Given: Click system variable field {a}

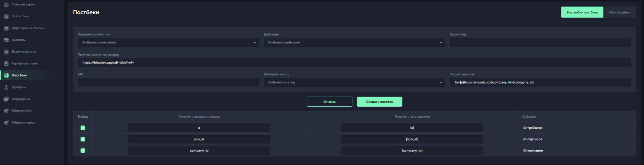Looking at the screenshot, I should pyautogui.click(x=412, y=128).
